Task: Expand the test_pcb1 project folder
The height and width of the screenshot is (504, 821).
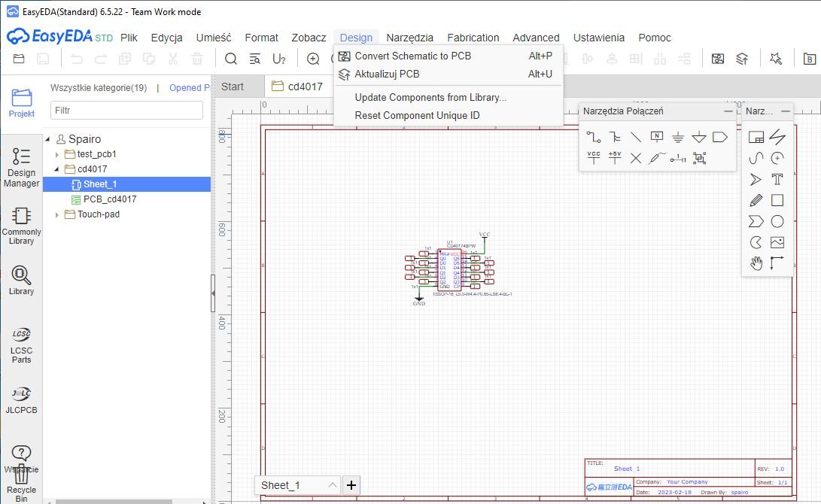Action: click(x=57, y=154)
